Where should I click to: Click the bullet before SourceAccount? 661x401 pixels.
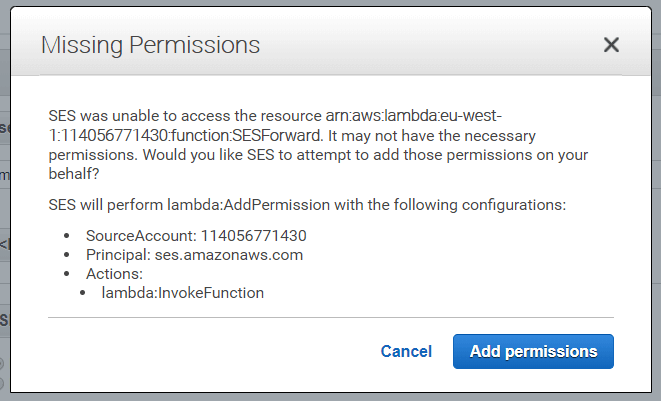pos(66,237)
